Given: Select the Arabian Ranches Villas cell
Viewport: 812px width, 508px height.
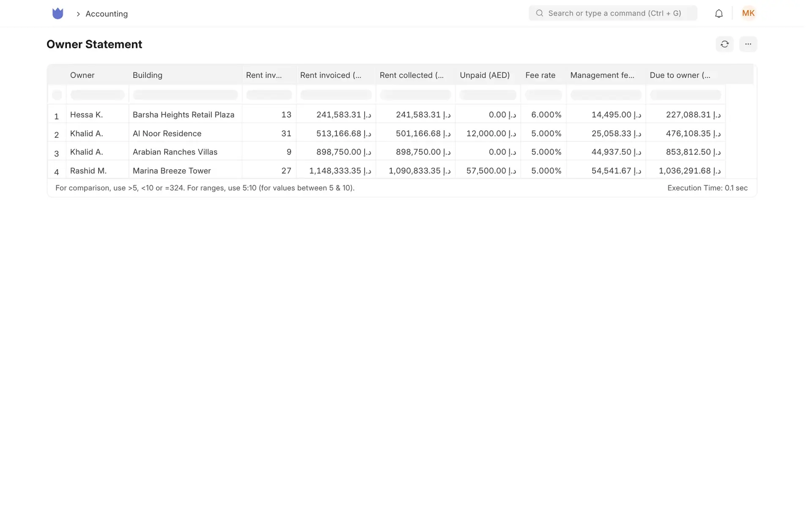Looking at the screenshot, I should 185,152.
